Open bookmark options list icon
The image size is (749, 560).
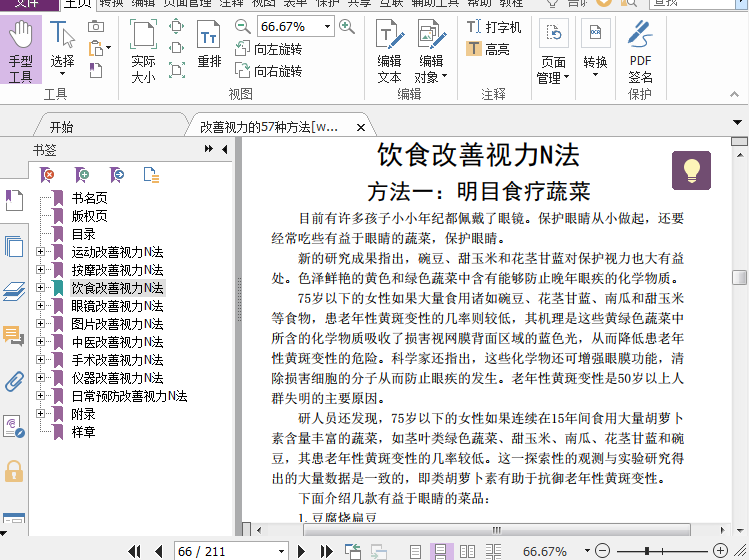coord(151,175)
